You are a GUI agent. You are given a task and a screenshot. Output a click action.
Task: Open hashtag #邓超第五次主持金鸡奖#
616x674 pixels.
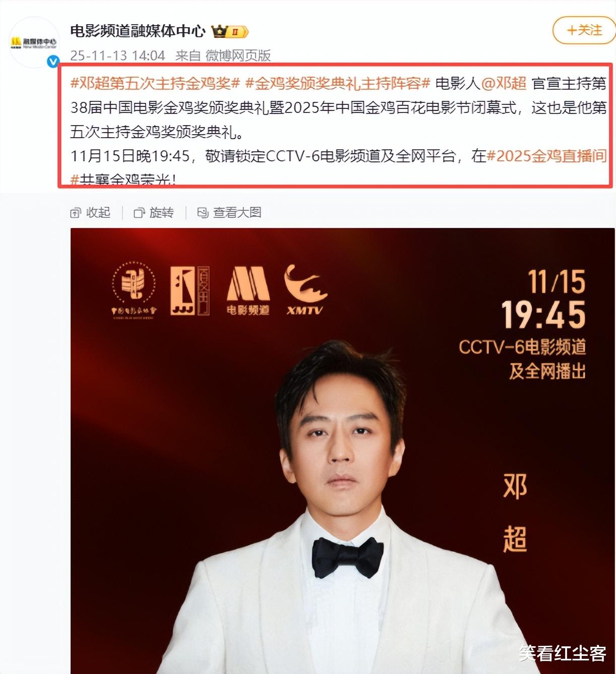tap(155, 83)
